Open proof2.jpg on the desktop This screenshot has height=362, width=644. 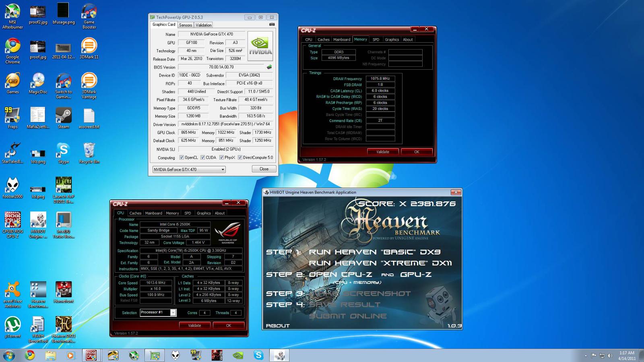tap(38, 14)
